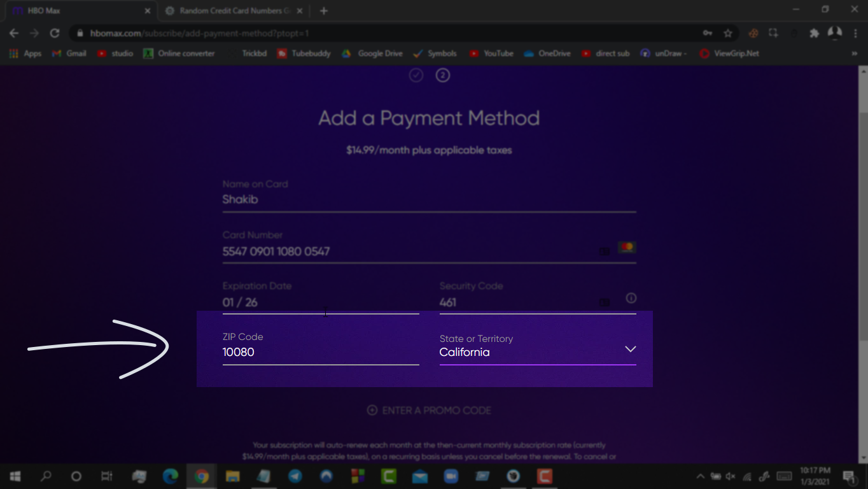The width and height of the screenshot is (868, 489).
Task: Click the volume muted tray icon
Action: pyautogui.click(x=731, y=476)
